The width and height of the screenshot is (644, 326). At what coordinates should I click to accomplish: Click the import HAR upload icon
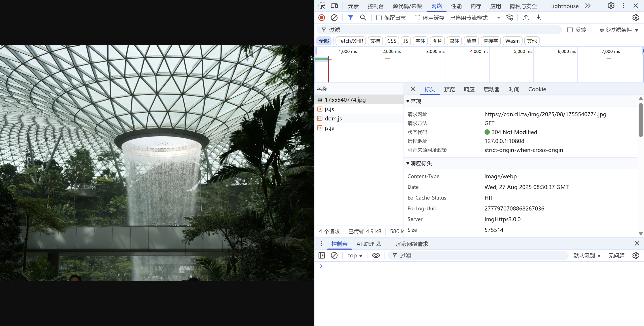click(x=526, y=18)
